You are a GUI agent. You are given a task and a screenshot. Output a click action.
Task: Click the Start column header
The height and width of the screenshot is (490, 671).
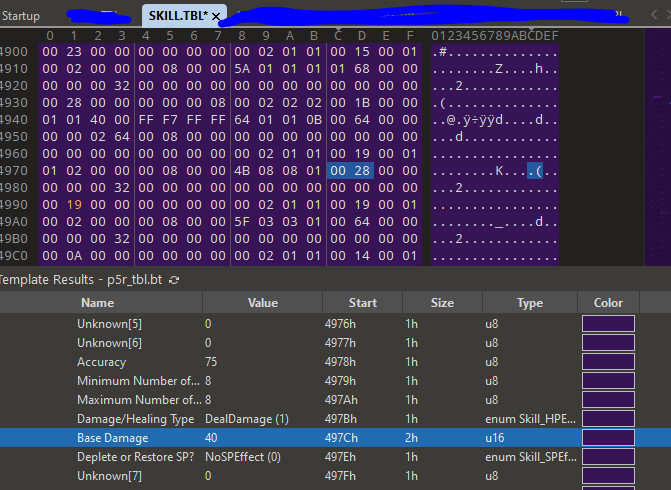click(x=363, y=303)
